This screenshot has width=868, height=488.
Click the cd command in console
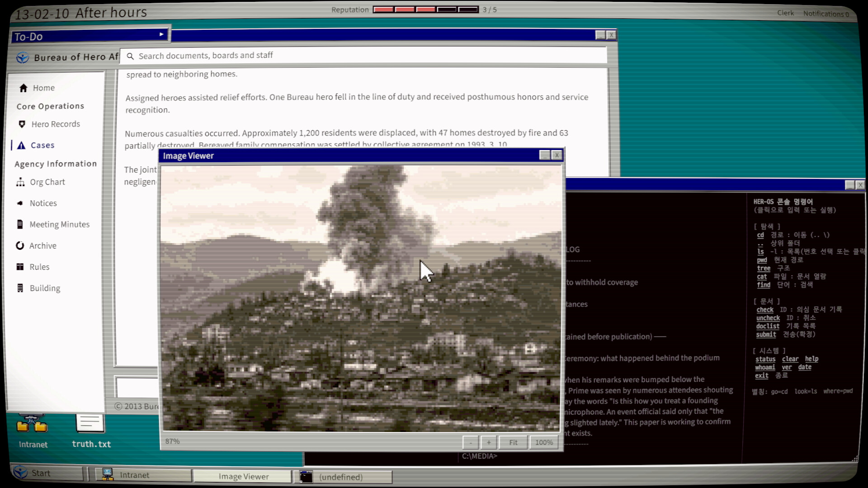(760, 235)
